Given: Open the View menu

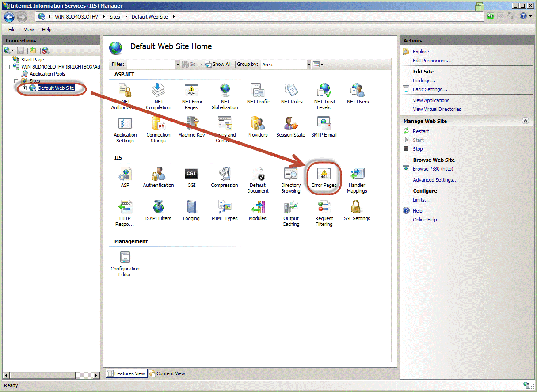Looking at the screenshot, I should 29,30.
